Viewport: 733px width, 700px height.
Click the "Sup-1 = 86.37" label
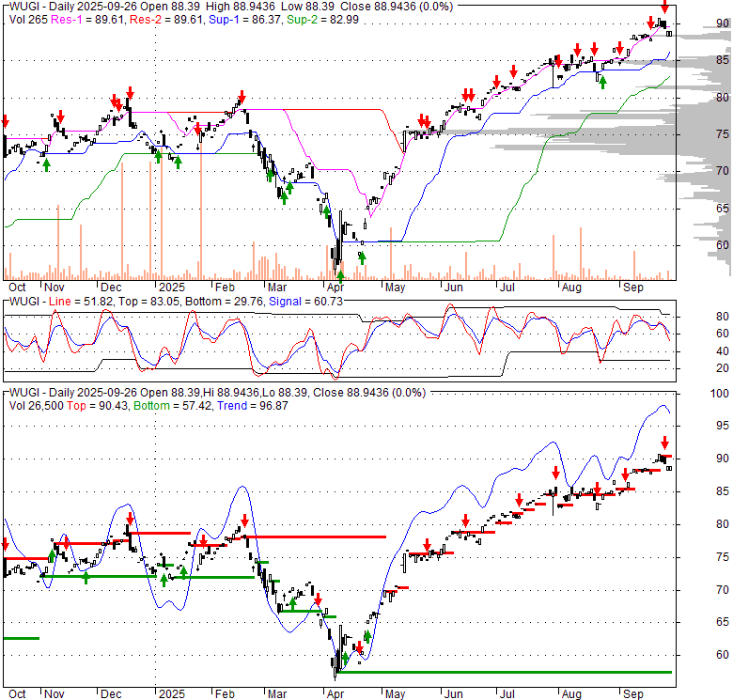[x=245, y=20]
